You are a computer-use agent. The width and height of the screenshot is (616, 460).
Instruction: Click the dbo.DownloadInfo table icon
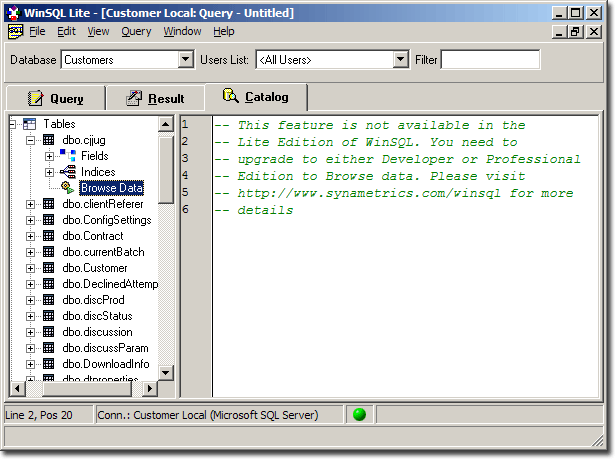point(48,364)
